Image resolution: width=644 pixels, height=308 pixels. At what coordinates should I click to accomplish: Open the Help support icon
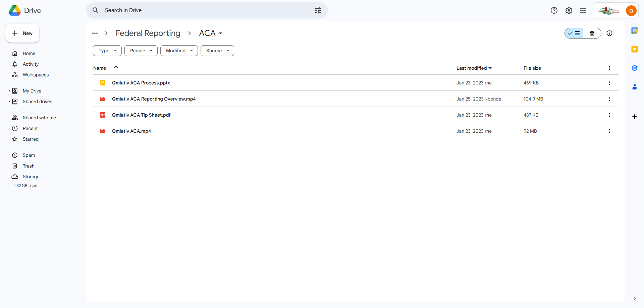[x=554, y=10]
